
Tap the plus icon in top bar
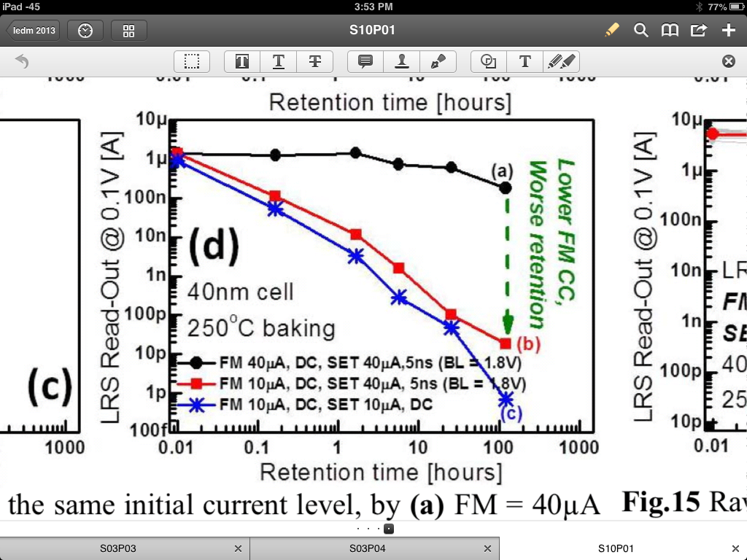pyautogui.click(x=728, y=30)
